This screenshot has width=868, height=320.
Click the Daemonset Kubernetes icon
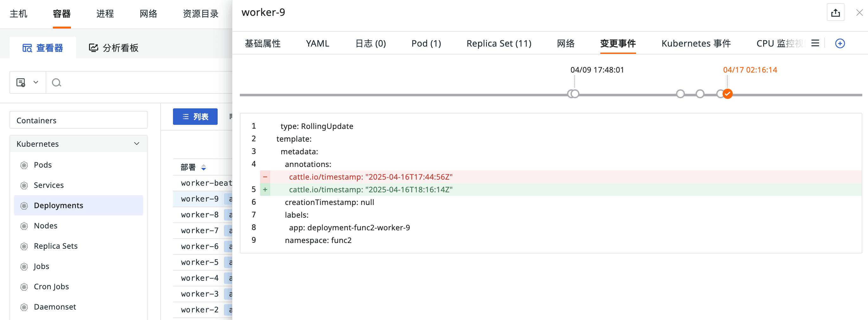click(x=24, y=307)
